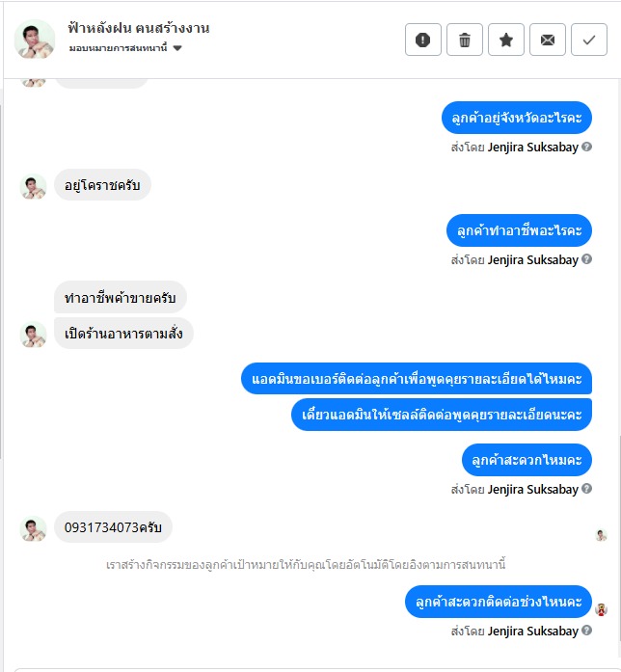
Task: Star this conversation as follow-up
Action: point(506,40)
